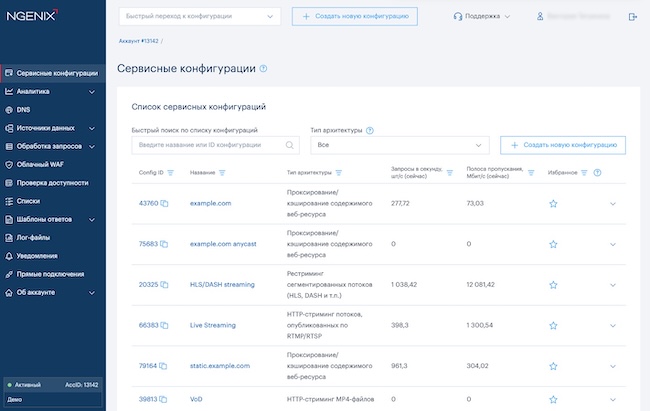Screen dimensions: 650x411
Task: Copy Config ID 20325 with copy icon
Action: [x=164, y=285]
